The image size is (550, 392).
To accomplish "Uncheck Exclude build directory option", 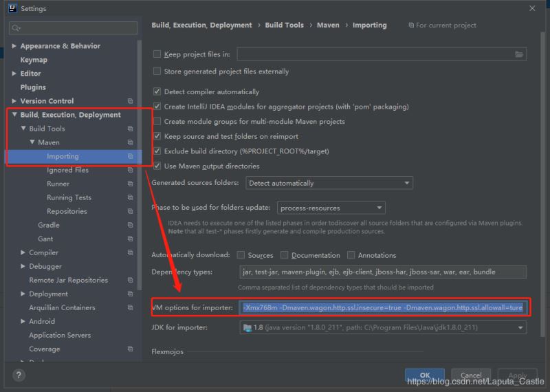I will 157,151.
